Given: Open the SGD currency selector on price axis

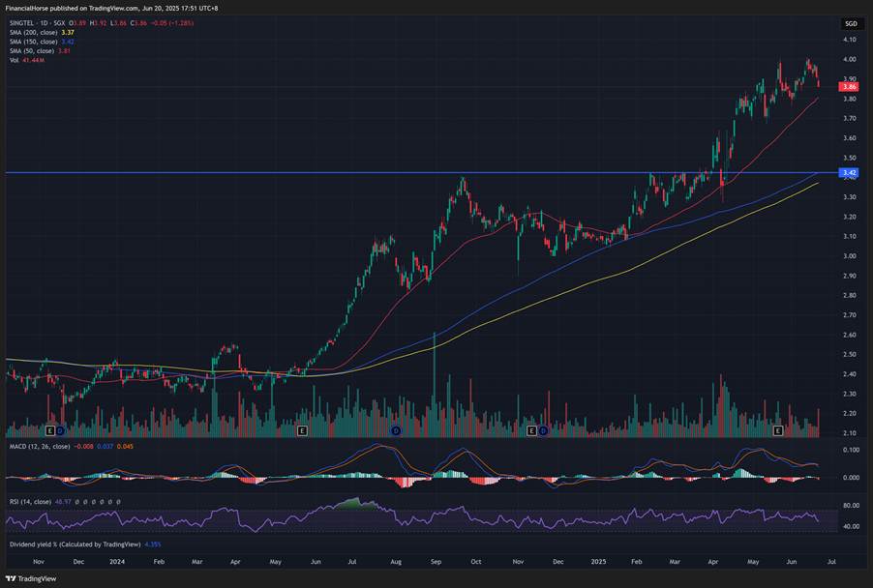Looking at the screenshot, I should click(851, 23).
